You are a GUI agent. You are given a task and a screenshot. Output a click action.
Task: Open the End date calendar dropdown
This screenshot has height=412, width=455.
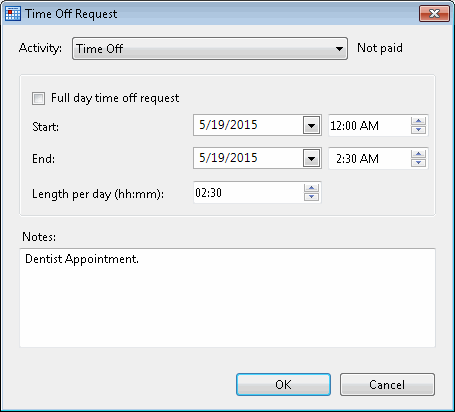click(312, 158)
